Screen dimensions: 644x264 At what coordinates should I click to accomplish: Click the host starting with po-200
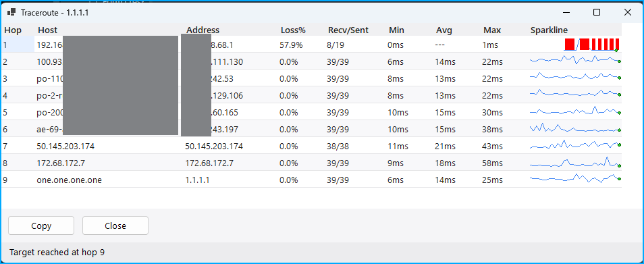point(50,113)
